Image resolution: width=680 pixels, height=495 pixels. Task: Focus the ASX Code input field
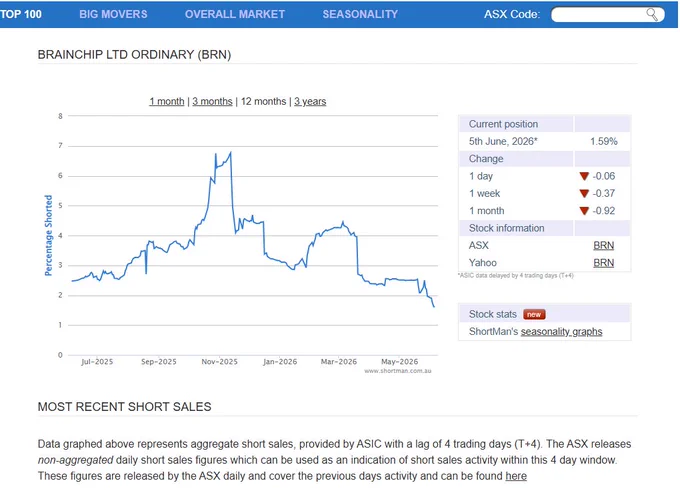click(x=608, y=14)
